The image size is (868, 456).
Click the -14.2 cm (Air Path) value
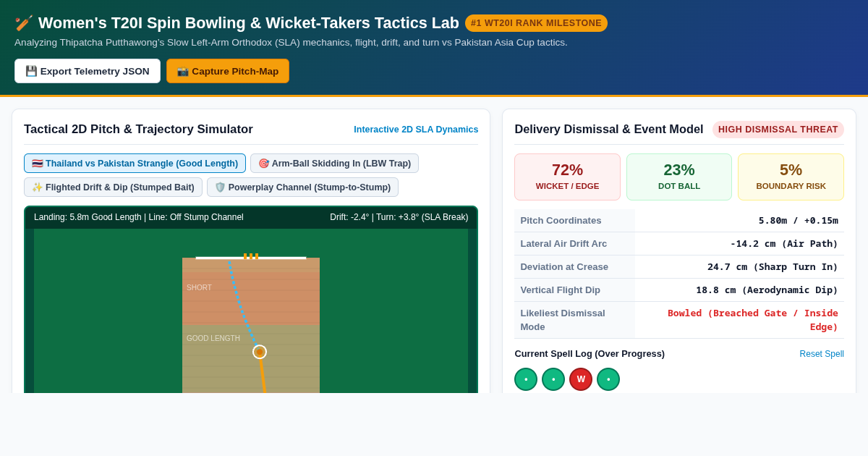(784, 243)
